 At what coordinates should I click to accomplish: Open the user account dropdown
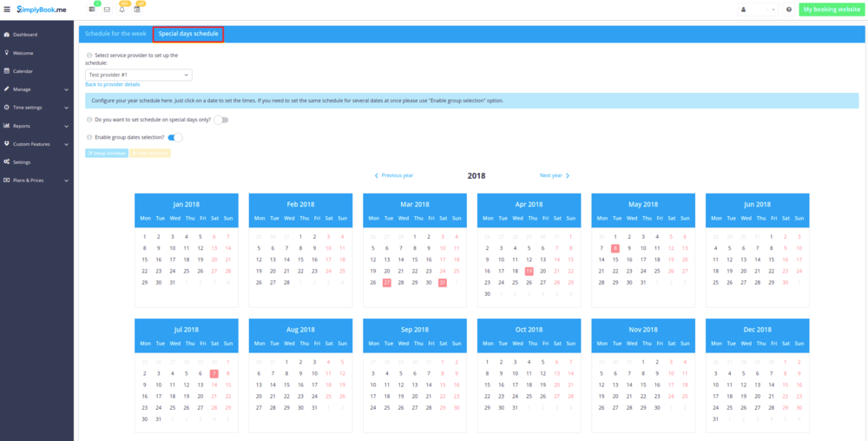point(759,10)
